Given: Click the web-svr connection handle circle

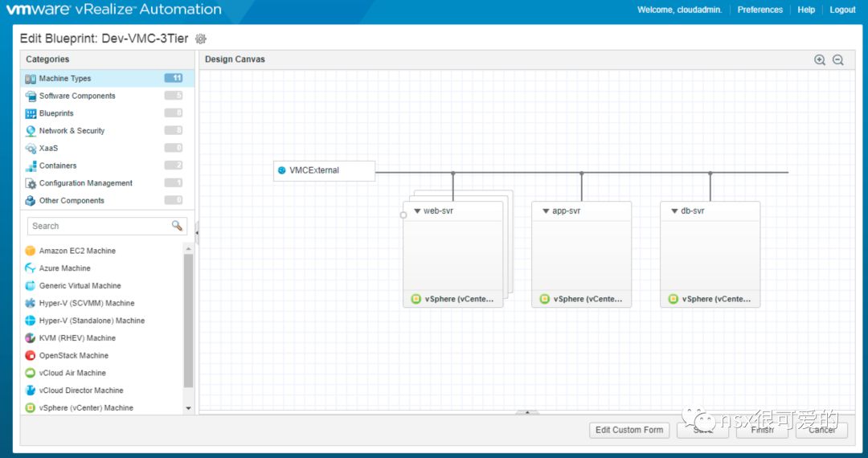Looking at the screenshot, I should pyautogui.click(x=403, y=215).
